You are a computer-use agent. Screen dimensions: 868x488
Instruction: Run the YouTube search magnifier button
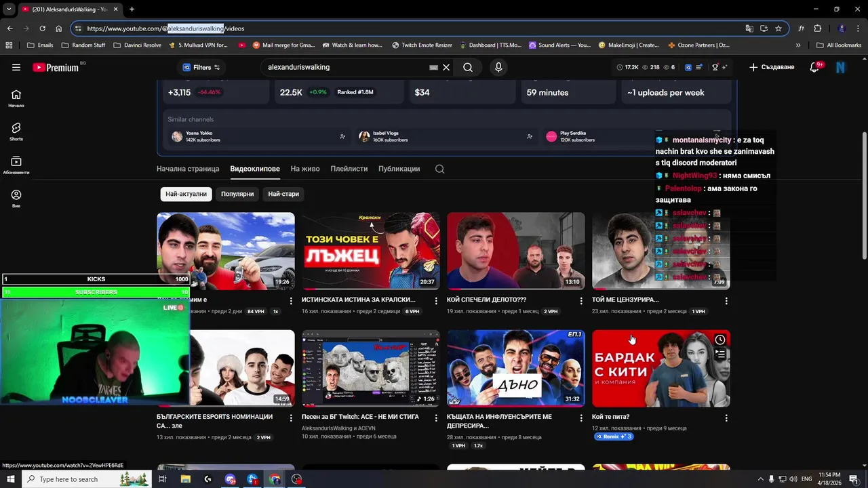[468, 67]
